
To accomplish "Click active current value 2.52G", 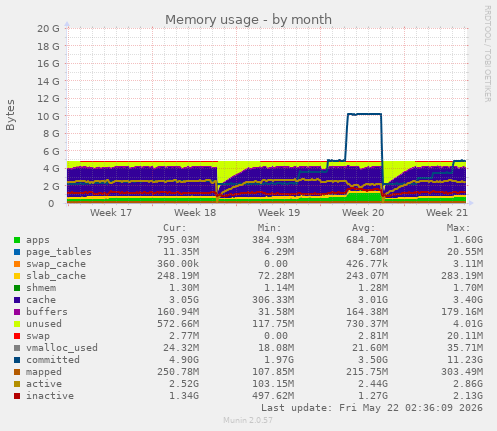I will click(184, 384).
